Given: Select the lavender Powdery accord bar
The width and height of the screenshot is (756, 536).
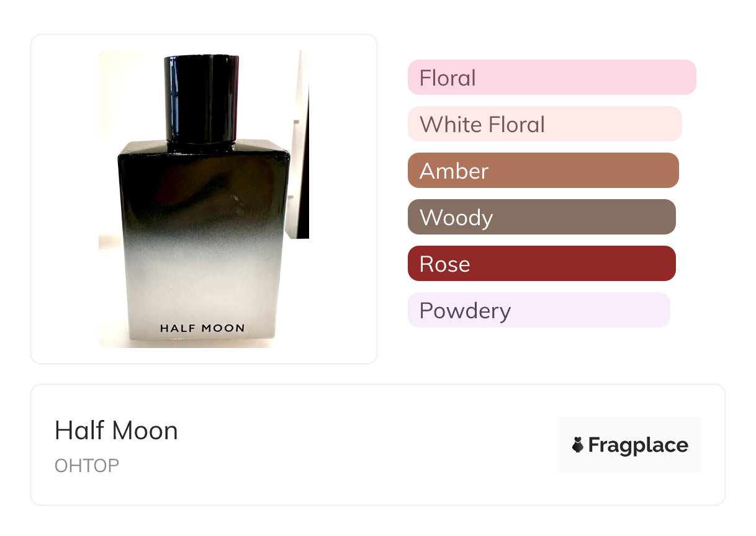Looking at the screenshot, I should point(539,310).
